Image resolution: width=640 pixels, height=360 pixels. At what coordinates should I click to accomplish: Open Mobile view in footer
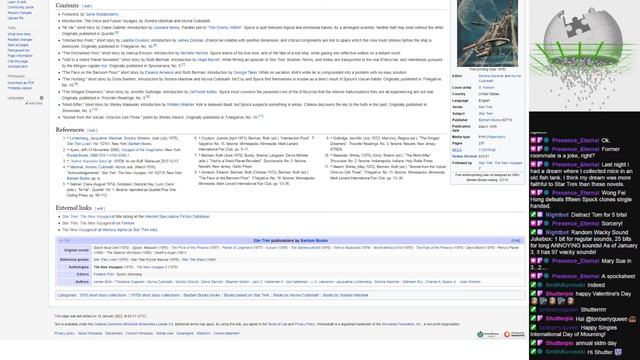164,333
